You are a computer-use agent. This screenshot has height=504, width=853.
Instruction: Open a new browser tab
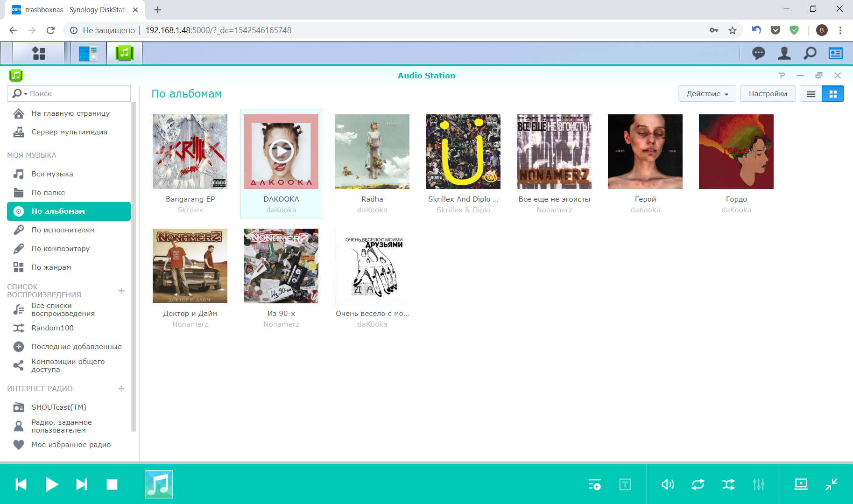157,10
